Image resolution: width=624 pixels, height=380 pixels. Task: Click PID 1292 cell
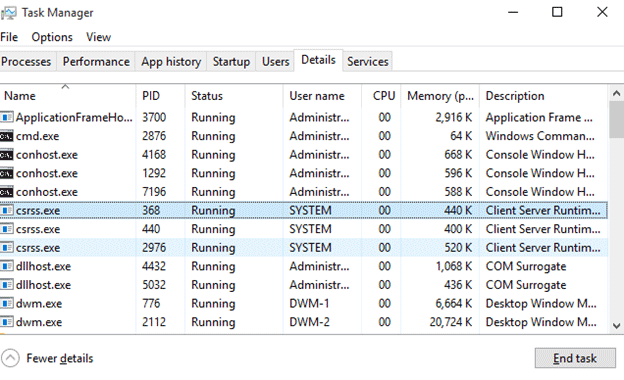click(x=154, y=173)
